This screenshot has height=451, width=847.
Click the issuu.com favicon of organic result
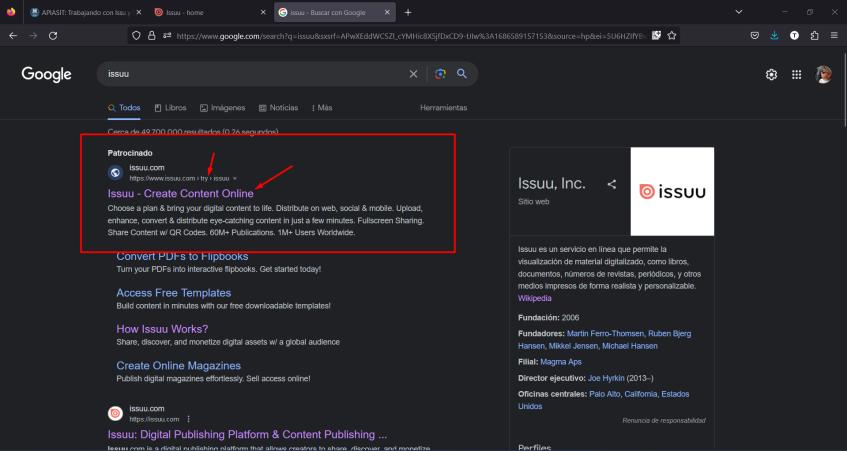click(x=115, y=413)
